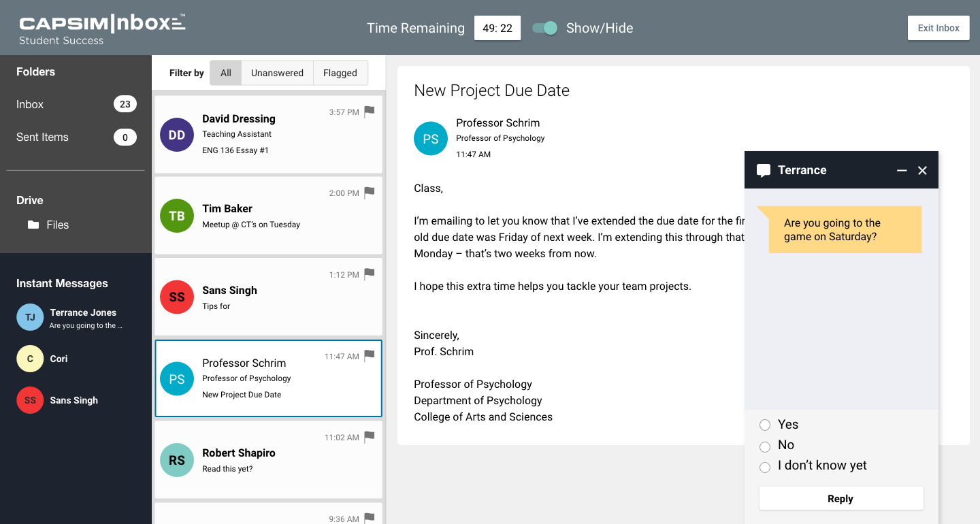Screen dimensions: 980x524
Task: Click the RS avatar for Robert Shapiro
Action: point(177,460)
